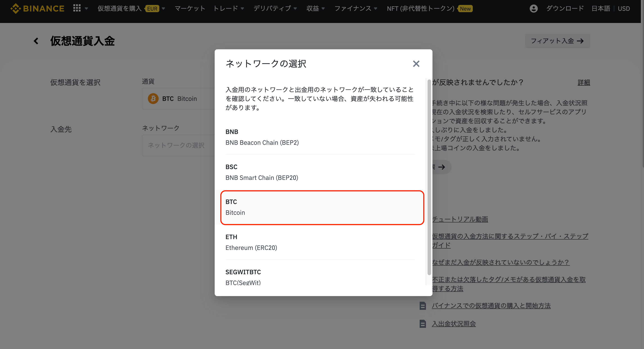Go back with the arrow beside 仮想通貨入金
Viewport: 644px width, 349px height.
coord(36,41)
